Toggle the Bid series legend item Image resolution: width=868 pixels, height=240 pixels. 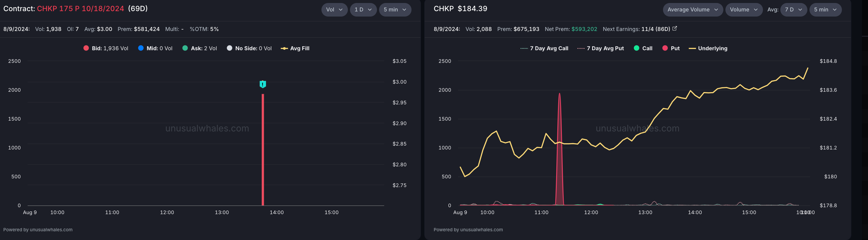pos(106,48)
